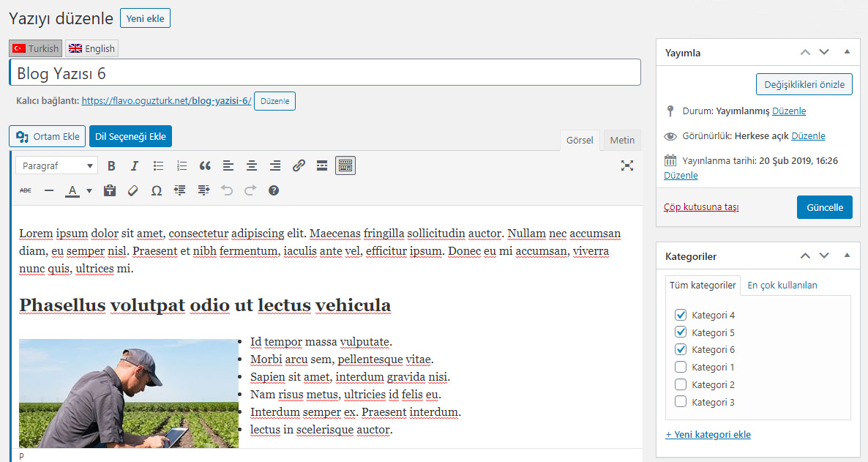Click Ortam Ekle to add media
Screen dimensions: 868x462
47,136
